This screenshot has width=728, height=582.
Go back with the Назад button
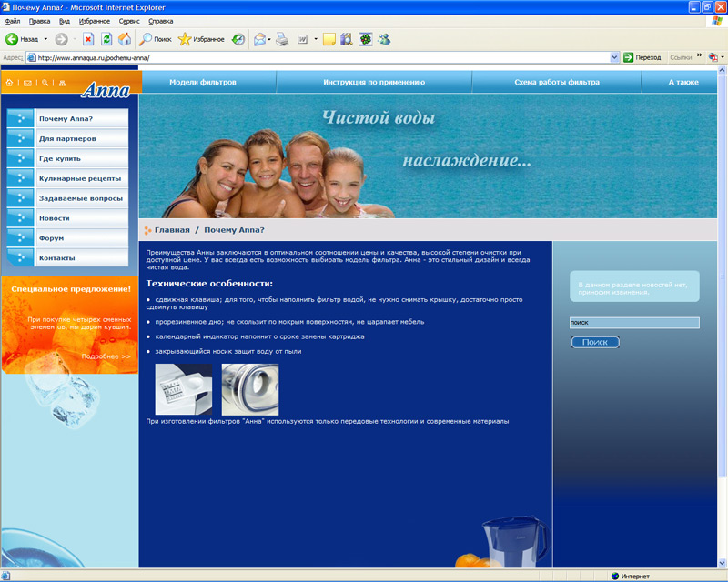point(22,39)
